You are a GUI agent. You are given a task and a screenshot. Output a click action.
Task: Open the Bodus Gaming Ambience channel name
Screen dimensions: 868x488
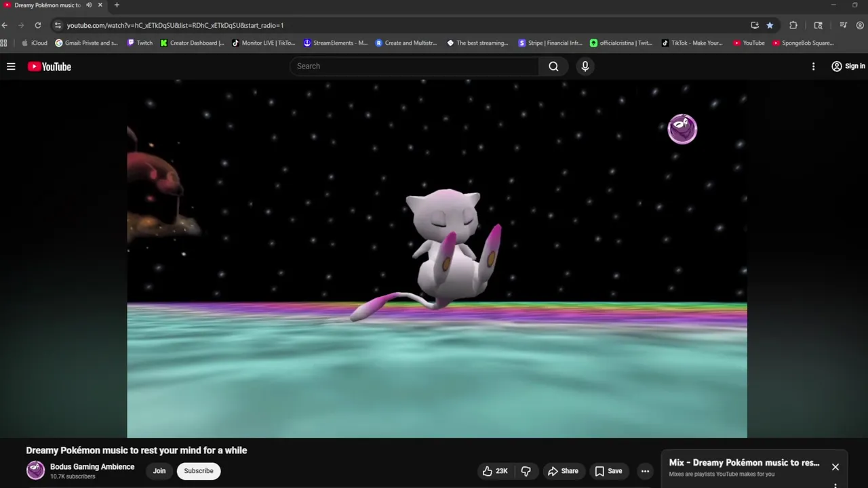tap(92, 467)
